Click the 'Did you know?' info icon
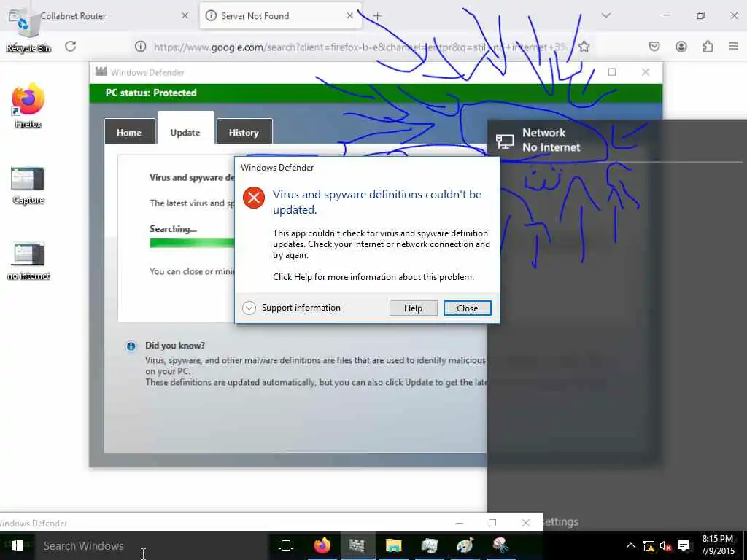The width and height of the screenshot is (747, 560). coord(131,346)
